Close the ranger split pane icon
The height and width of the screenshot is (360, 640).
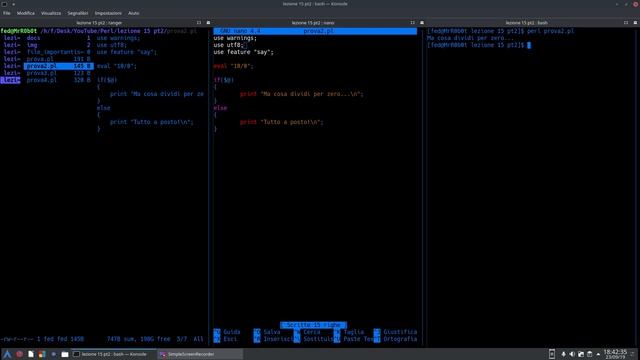tap(208, 23)
